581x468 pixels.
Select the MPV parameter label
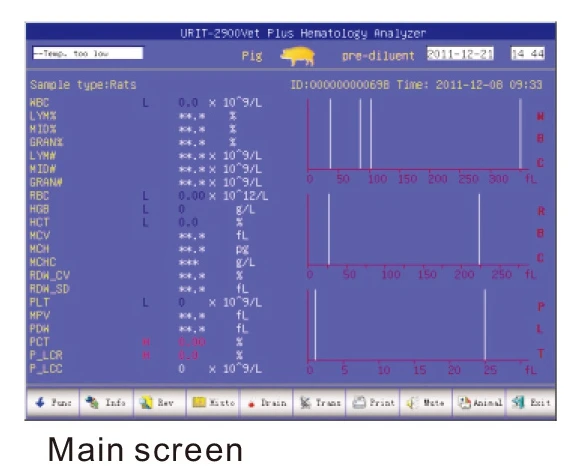click(39, 315)
